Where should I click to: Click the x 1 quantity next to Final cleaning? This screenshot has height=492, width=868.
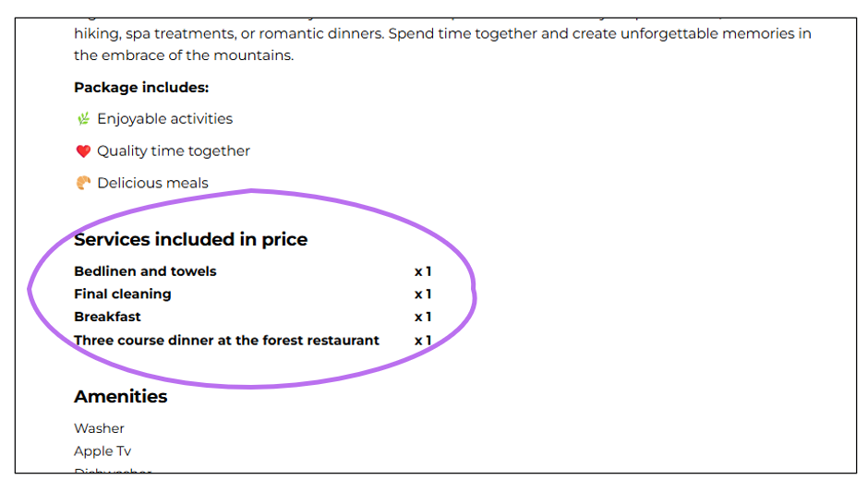[x=423, y=294]
